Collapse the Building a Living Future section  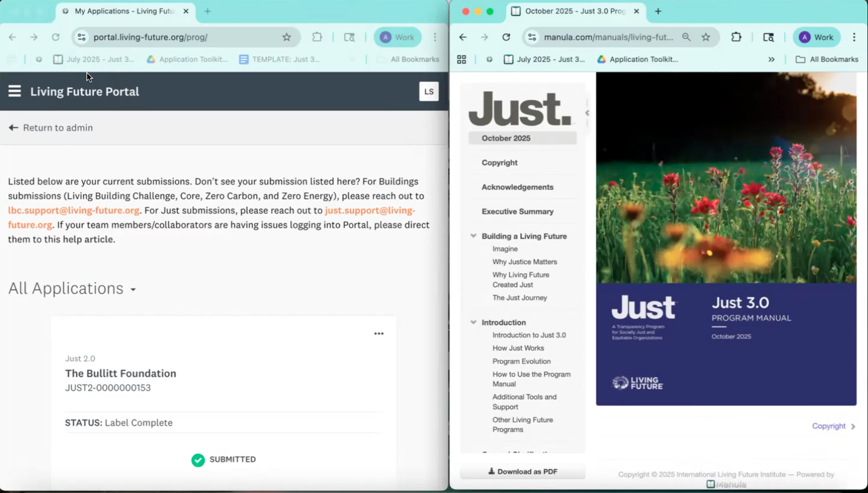pos(473,236)
